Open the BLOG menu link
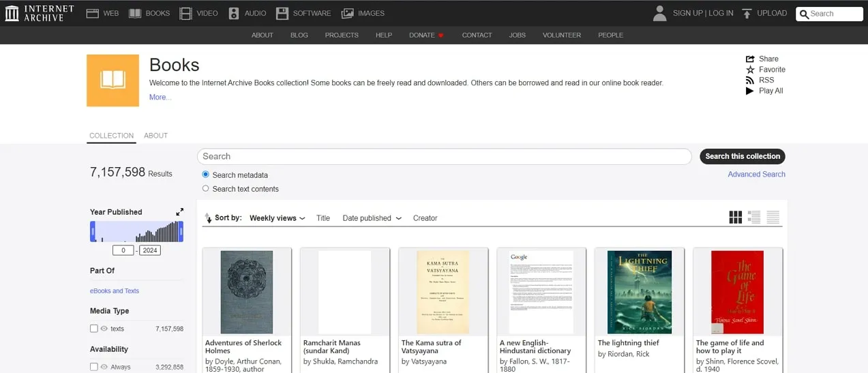The width and height of the screenshot is (868, 373). pyautogui.click(x=299, y=35)
